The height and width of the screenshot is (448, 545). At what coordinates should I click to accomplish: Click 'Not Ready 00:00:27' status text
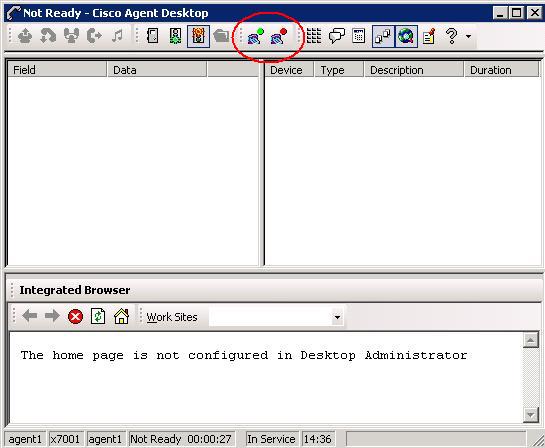pyautogui.click(x=181, y=439)
